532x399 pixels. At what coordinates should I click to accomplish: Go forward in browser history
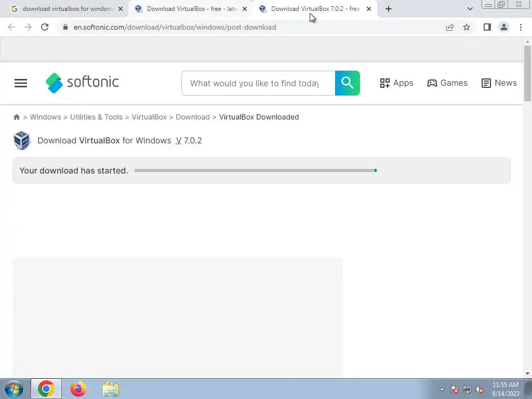pyautogui.click(x=28, y=27)
